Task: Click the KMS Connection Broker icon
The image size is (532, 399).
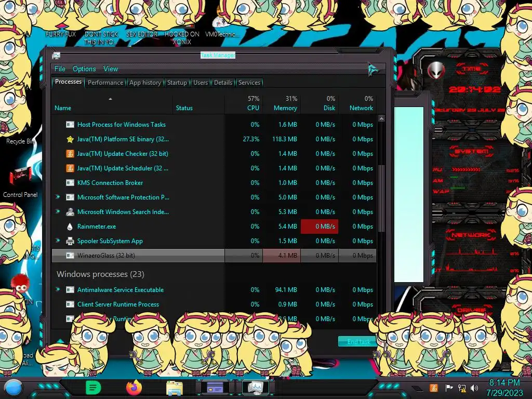Action: tap(70, 183)
